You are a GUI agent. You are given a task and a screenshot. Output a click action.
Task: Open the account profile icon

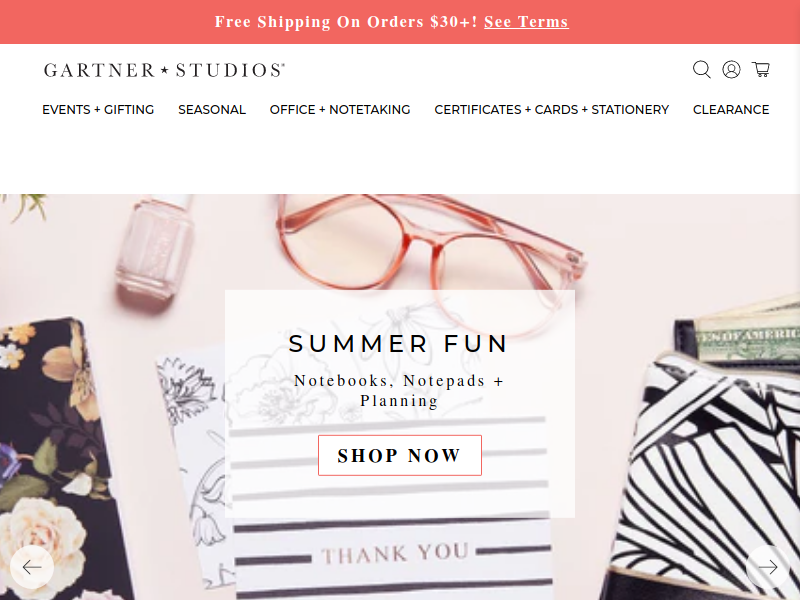click(x=731, y=69)
